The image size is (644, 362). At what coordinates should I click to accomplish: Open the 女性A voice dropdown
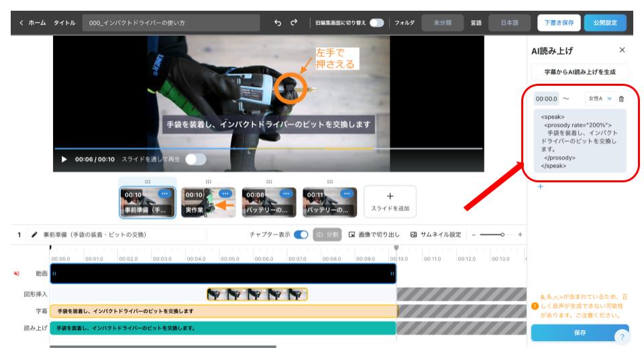tap(600, 99)
